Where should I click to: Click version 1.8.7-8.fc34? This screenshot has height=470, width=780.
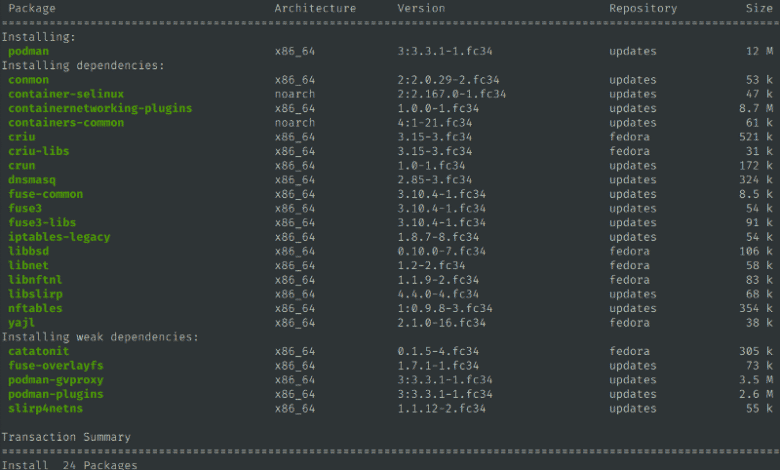[438, 237]
